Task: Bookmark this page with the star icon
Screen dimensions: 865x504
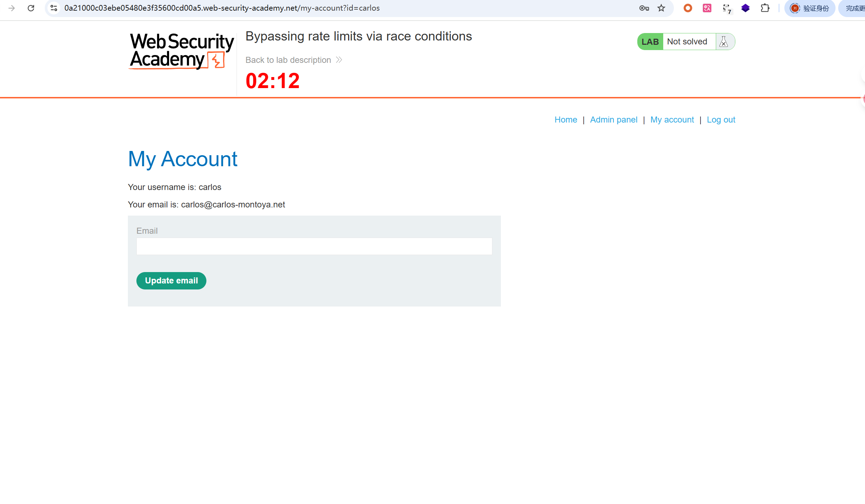Action: coord(661,8)
